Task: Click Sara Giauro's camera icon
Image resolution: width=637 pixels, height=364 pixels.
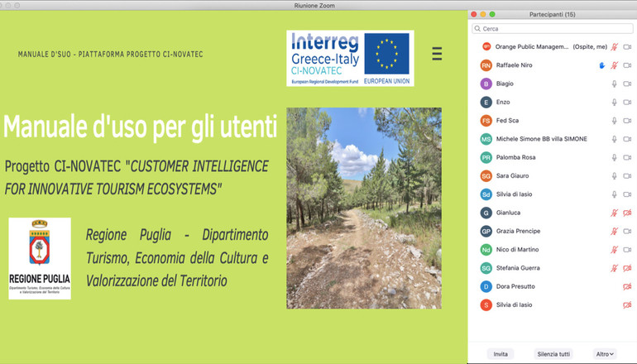Action: [627, 176]
